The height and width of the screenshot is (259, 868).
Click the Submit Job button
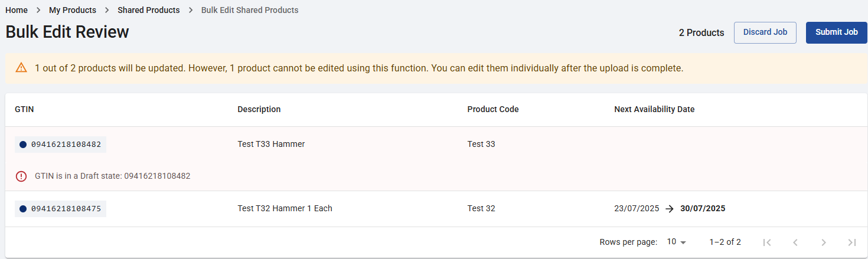point(837,32)
